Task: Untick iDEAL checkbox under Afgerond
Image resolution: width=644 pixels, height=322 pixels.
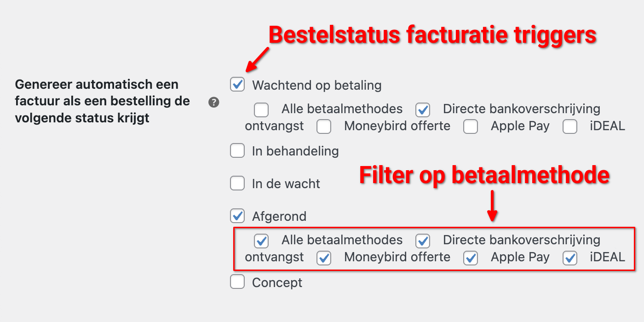Action: pyautogui.click(x=570, y=258)
